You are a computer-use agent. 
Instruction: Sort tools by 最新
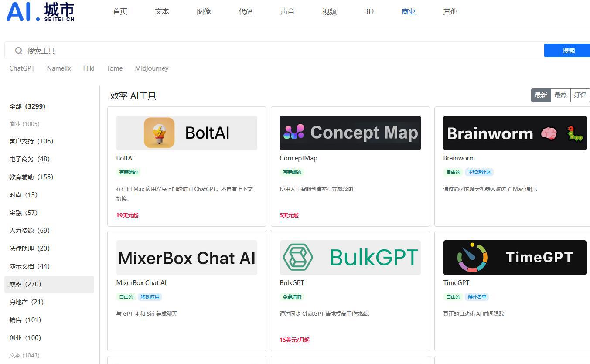click(x=541, y=95)
